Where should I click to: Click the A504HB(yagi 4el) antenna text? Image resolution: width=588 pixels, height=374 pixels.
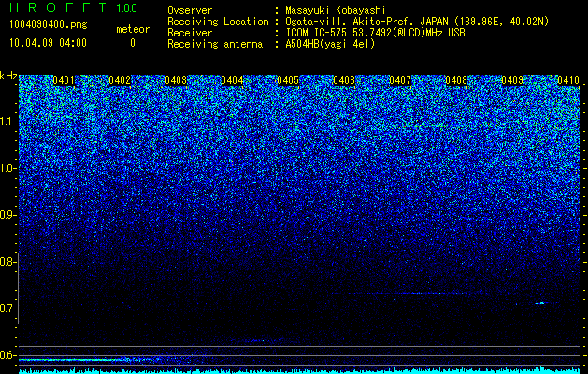[x=330, y=44]
